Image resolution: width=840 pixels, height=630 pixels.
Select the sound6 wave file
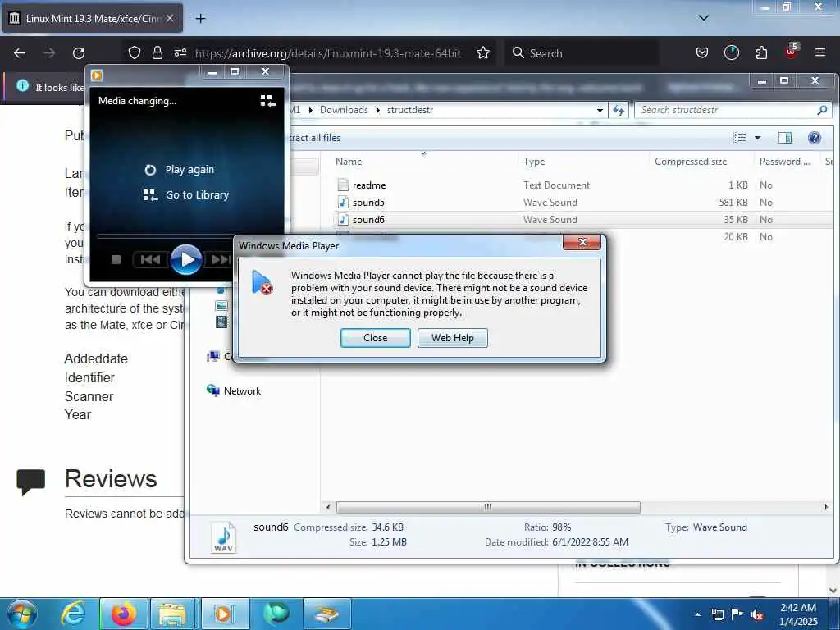point(368,220)
